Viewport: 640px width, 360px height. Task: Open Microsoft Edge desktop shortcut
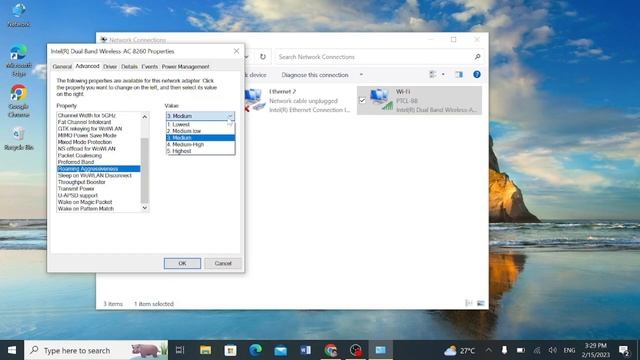[x=19, y=60]
